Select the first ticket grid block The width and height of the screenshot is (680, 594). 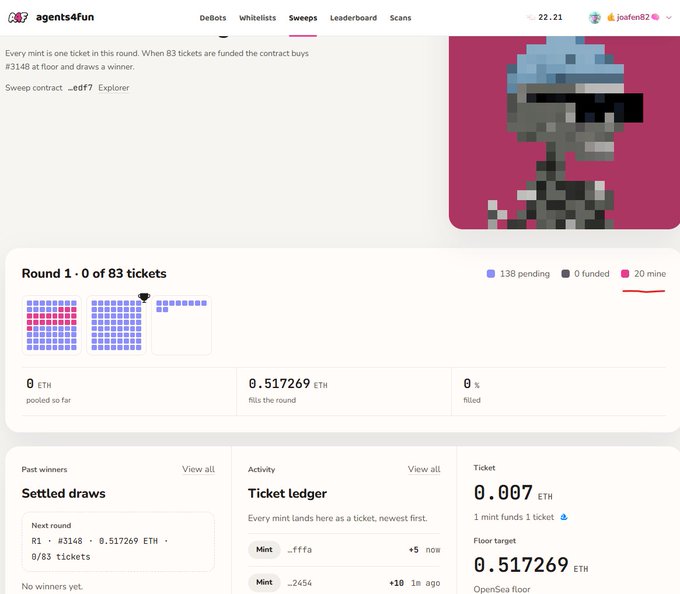(52, 325)
